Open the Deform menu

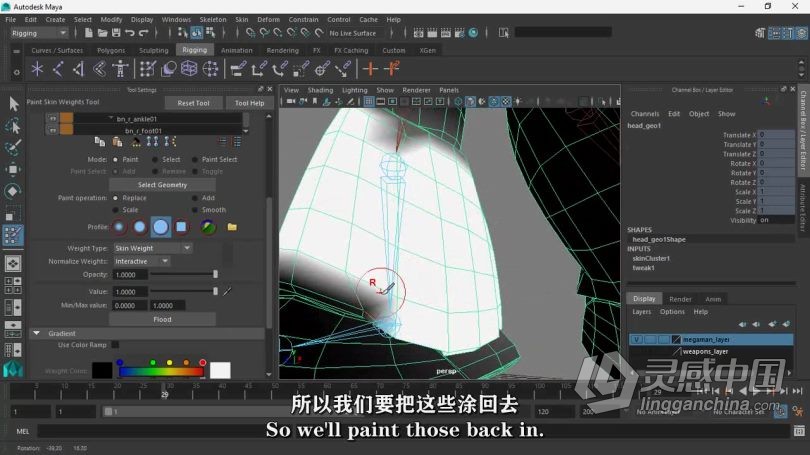pos(268,20)
